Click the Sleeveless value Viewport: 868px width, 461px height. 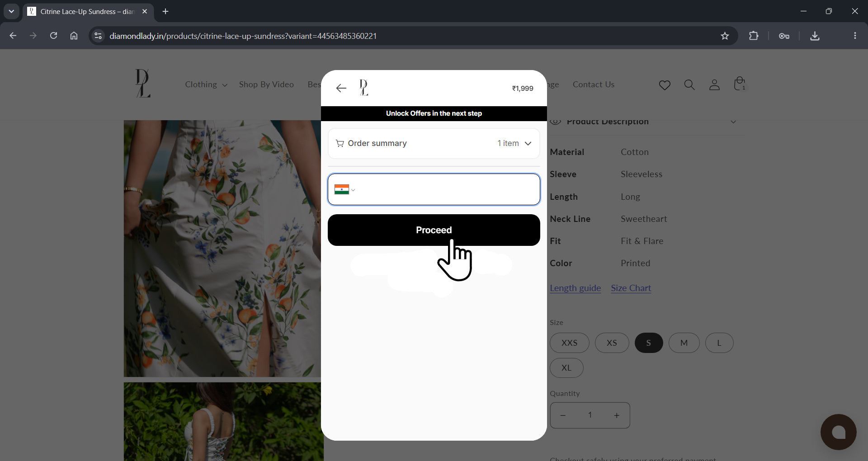click(641, 174)
